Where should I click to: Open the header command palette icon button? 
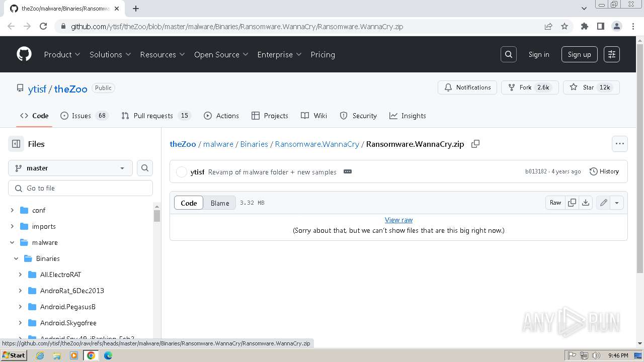(x=612, y=54)
